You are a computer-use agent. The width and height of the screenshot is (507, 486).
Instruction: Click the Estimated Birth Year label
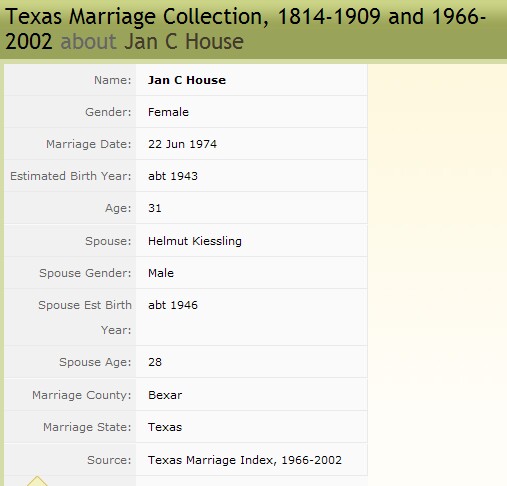point(71,176)
